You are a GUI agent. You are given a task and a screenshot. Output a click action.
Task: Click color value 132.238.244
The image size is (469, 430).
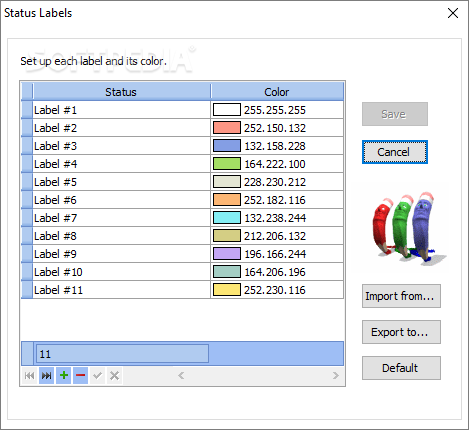275,218
